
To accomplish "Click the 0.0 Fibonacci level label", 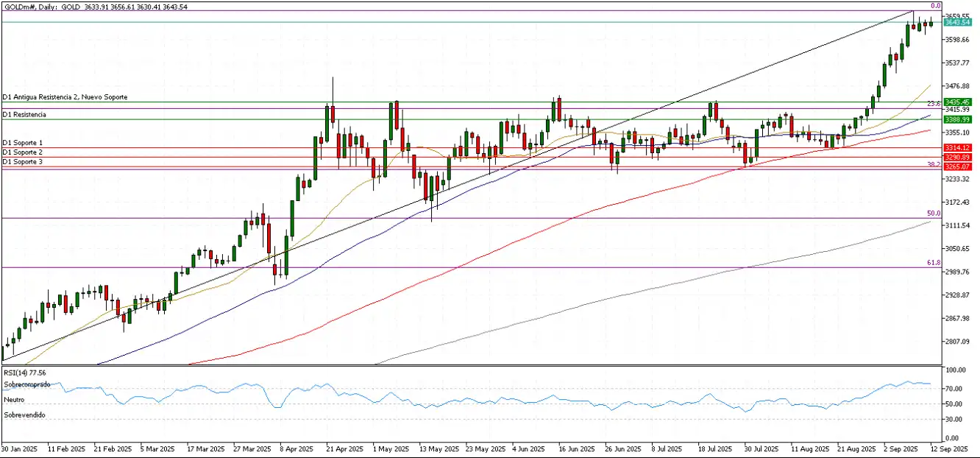I will tap(936, 6).
